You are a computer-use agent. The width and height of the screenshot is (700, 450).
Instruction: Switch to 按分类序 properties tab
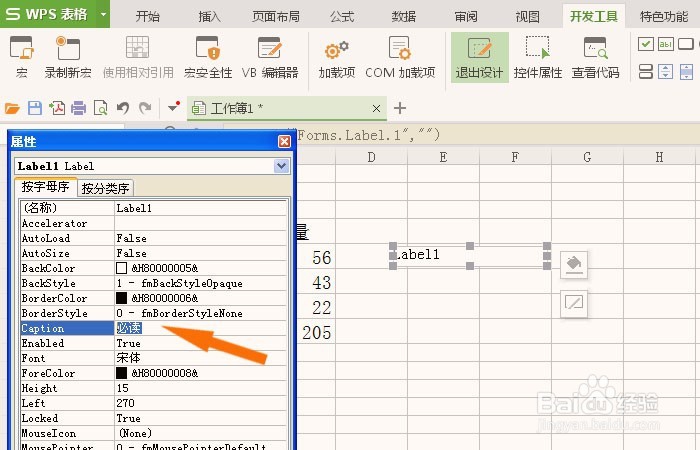click(105, 188)
